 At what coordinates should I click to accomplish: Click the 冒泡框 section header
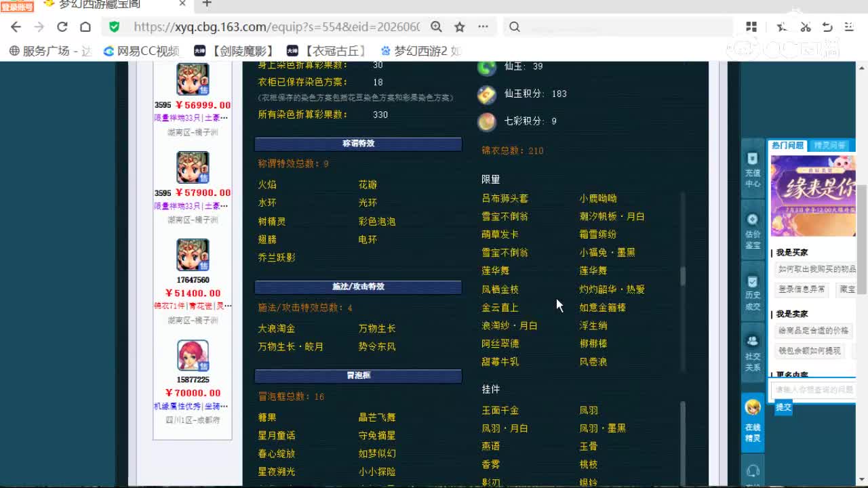(358, 375)
